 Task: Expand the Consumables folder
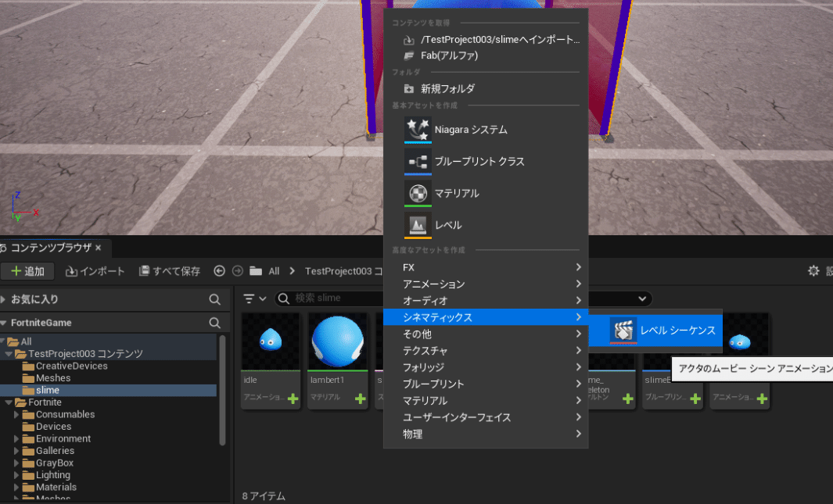pyautogui.click(x=17, y=415)
